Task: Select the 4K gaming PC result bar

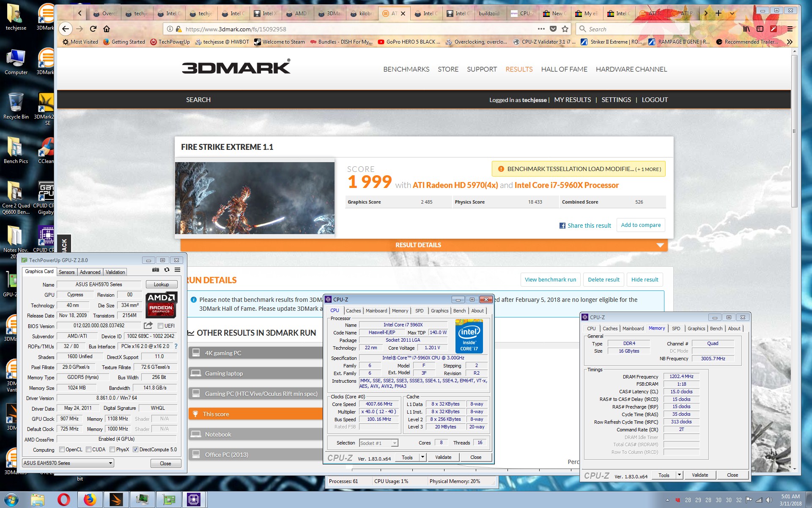Action: [255, 353]
